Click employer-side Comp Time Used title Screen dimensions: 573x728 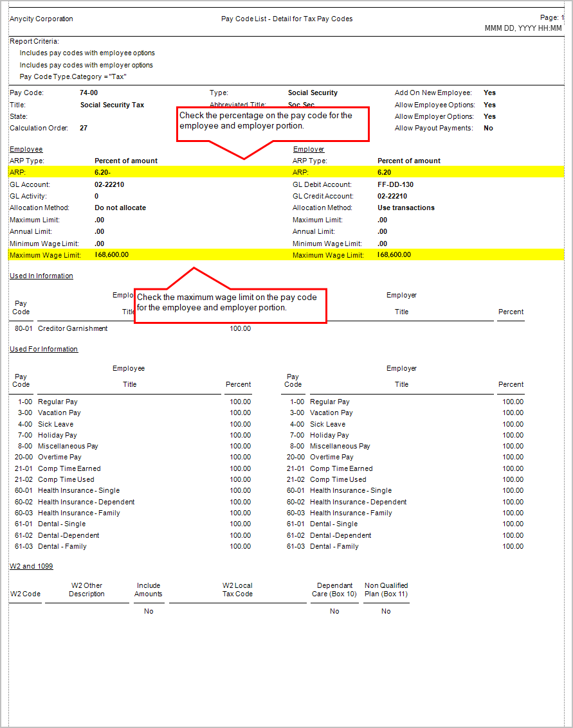point(338,479)
